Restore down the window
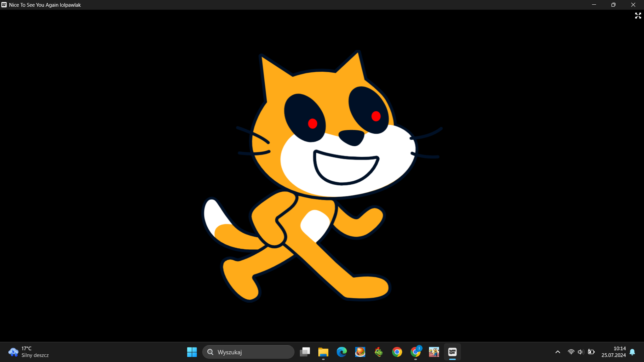Viewport: 644px width, 362px height. point(613,5)
